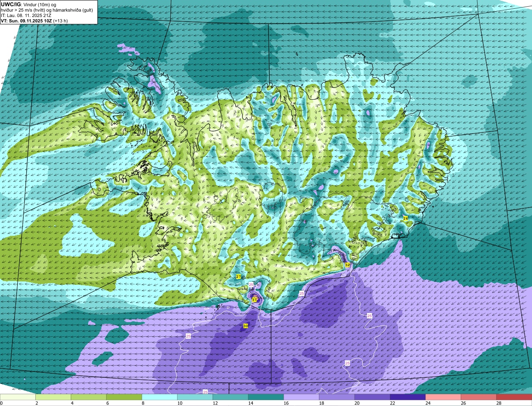This screenshot has width=532, height=406.
Task: Click the legend number 0
Action: pyautogui.click(x=1, y=403)
